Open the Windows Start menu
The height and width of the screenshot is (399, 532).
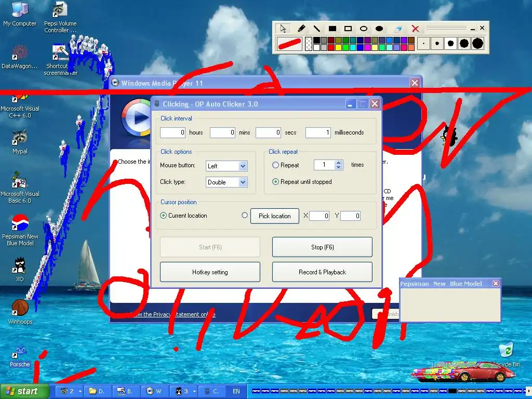[24, 391]
